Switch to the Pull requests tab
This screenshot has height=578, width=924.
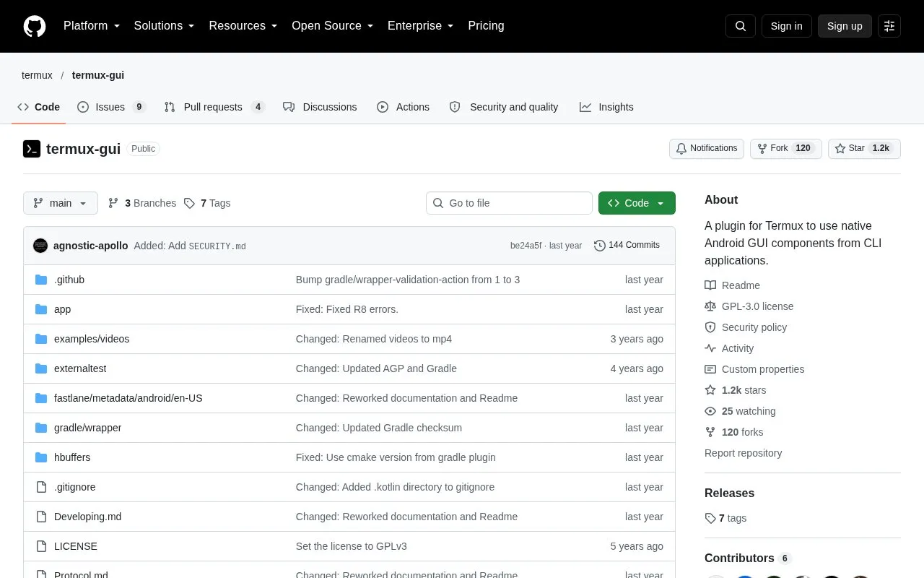pos(214,107)
